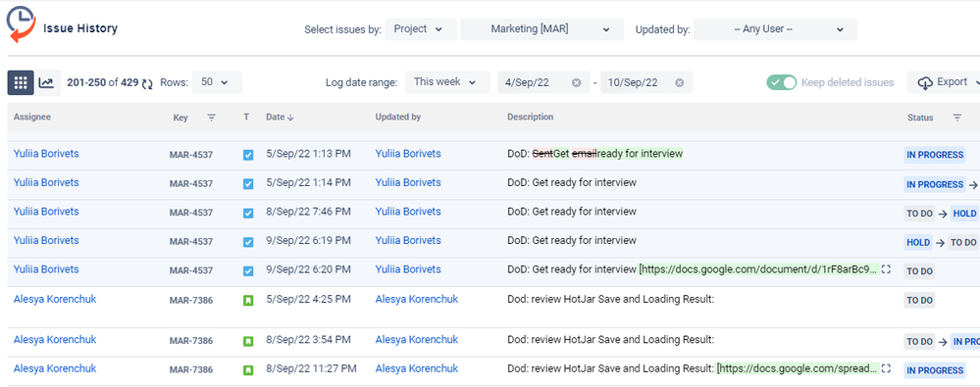
Task: Clear the 10/Sep/22 end date
Action: click(680, 82)
